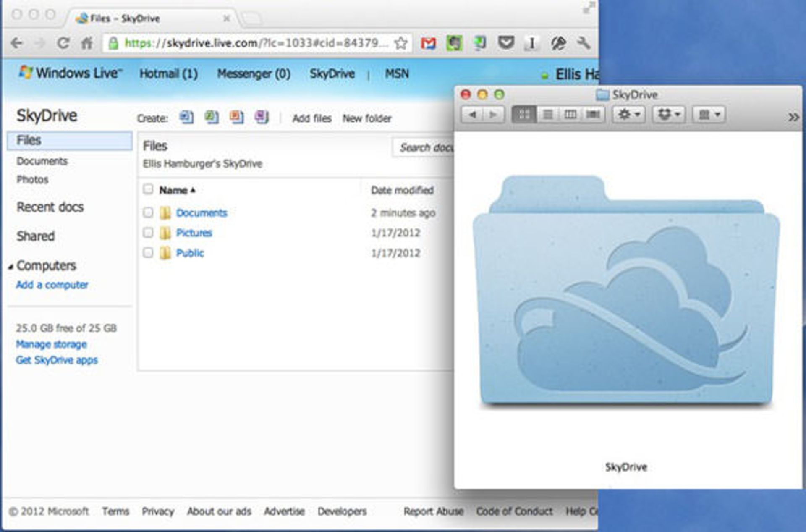
Task: Switch Finder to list view
Action: (547, 114)
